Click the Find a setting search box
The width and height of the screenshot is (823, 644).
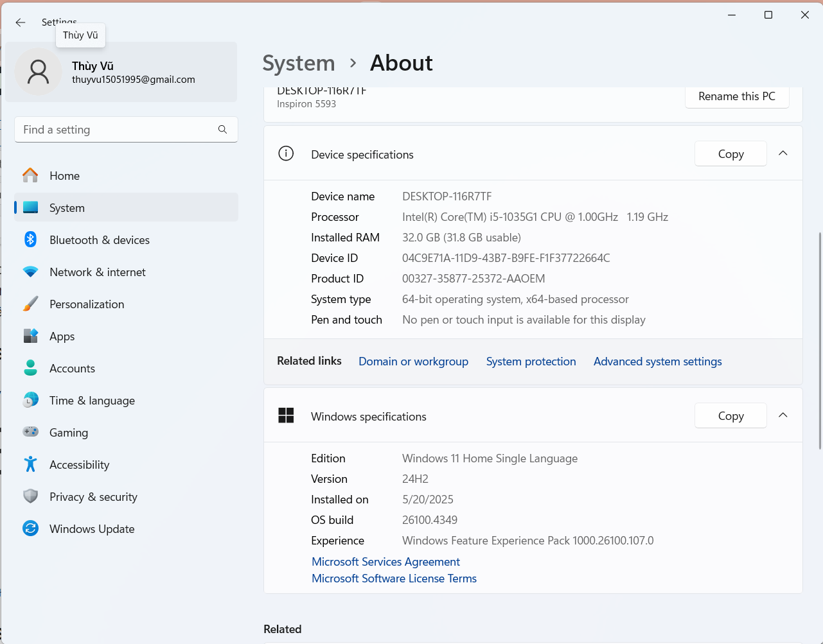(x=126, y=129)
